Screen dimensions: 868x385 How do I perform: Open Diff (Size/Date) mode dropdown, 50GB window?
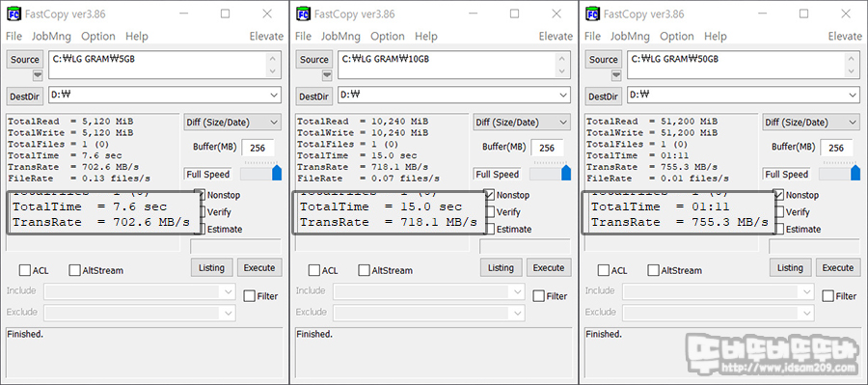[811, 123]
